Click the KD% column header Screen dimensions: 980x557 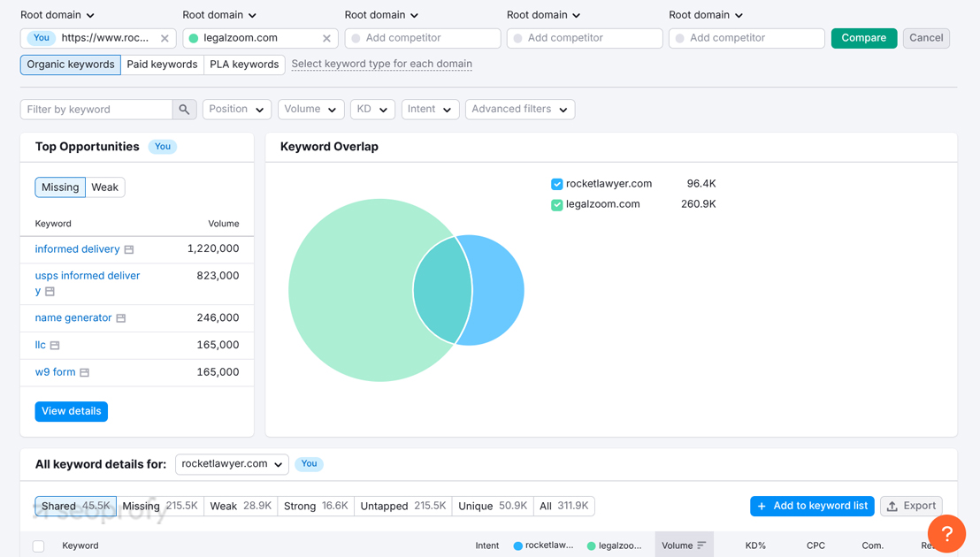click(755, 546)
